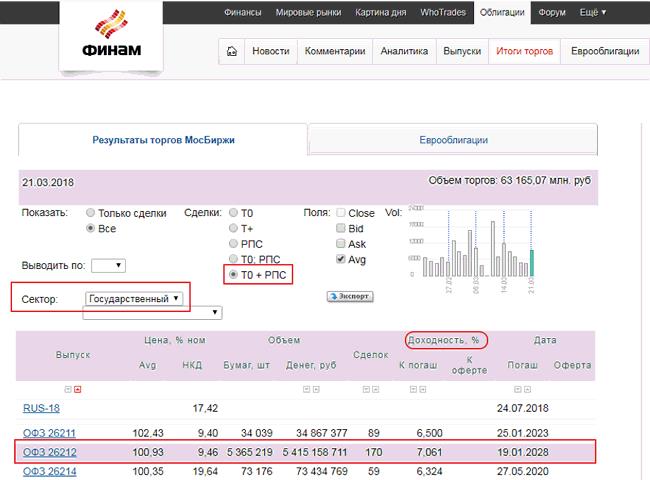Uncheck the Avg field checkbox
Viewport: 650px width, 480px height.
click(341, 259)
